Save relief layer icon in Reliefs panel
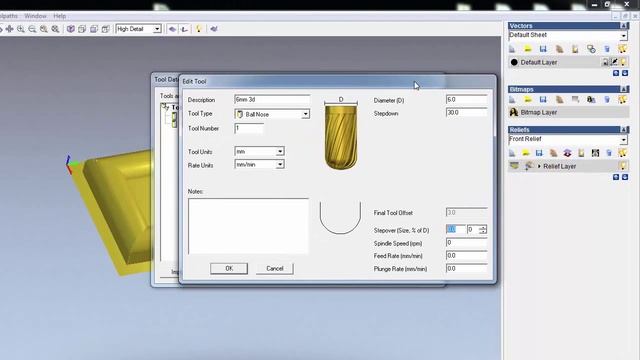This screenshot has width=640, height=360. tap(539, 153)
